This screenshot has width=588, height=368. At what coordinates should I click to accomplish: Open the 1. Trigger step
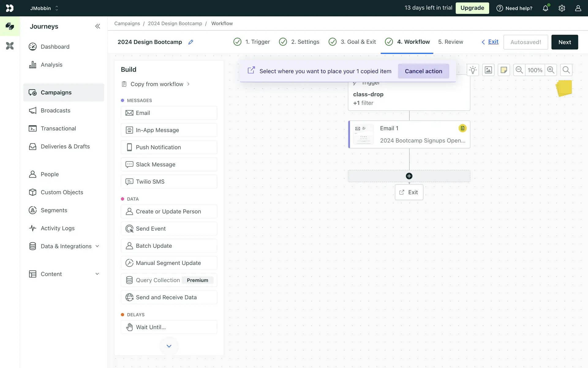tap(252, 42)
